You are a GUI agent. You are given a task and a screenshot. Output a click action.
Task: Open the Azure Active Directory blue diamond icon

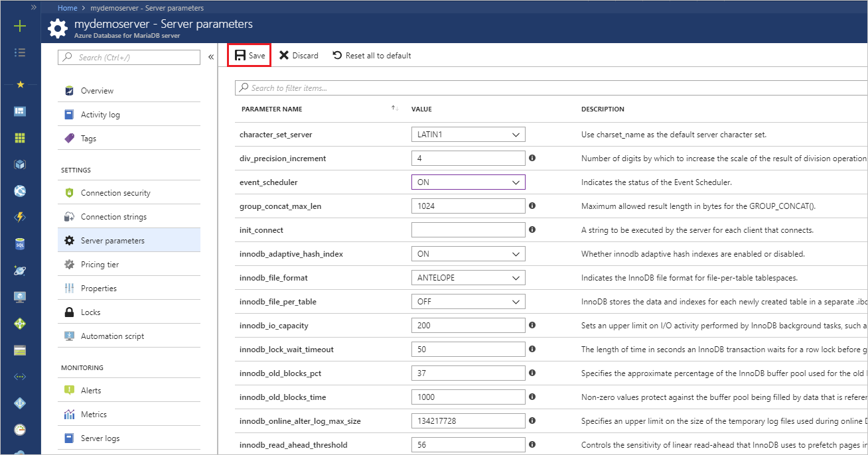click(20, 403)
